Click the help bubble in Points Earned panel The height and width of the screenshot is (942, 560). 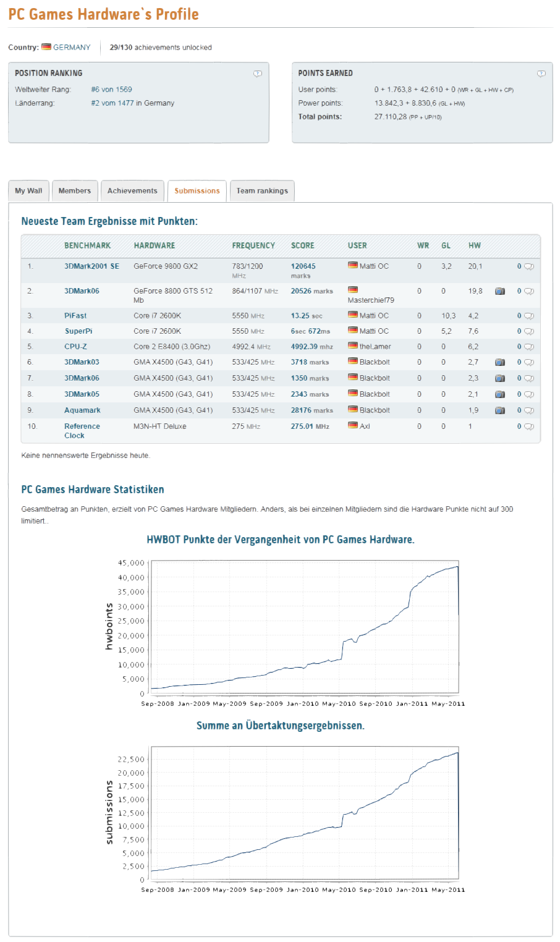541,74
